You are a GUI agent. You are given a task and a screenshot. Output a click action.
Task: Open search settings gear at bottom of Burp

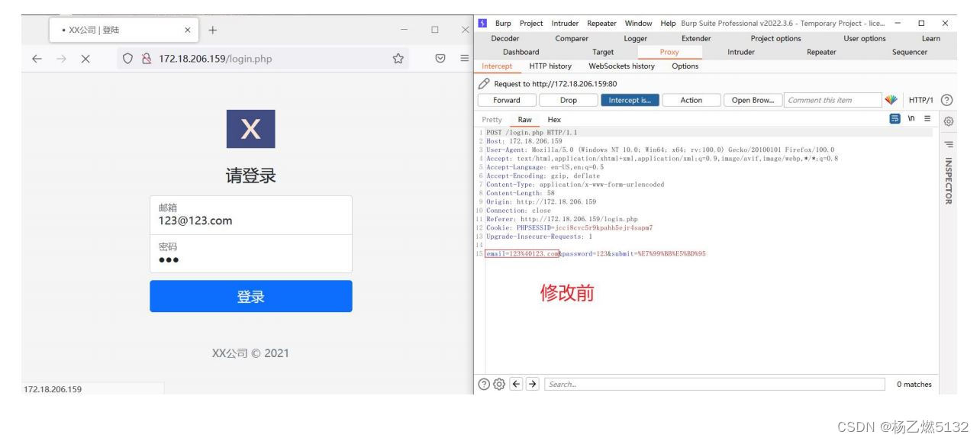coord(498,384)
